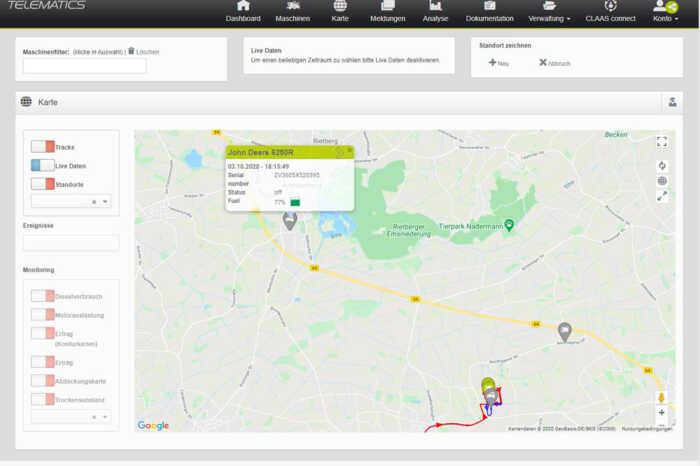
Task: Click the globe icon beside Karte heading
Action: click(26, 102)
